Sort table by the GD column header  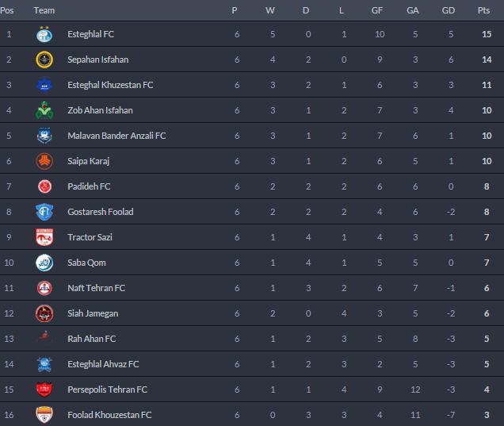[450, 10]
